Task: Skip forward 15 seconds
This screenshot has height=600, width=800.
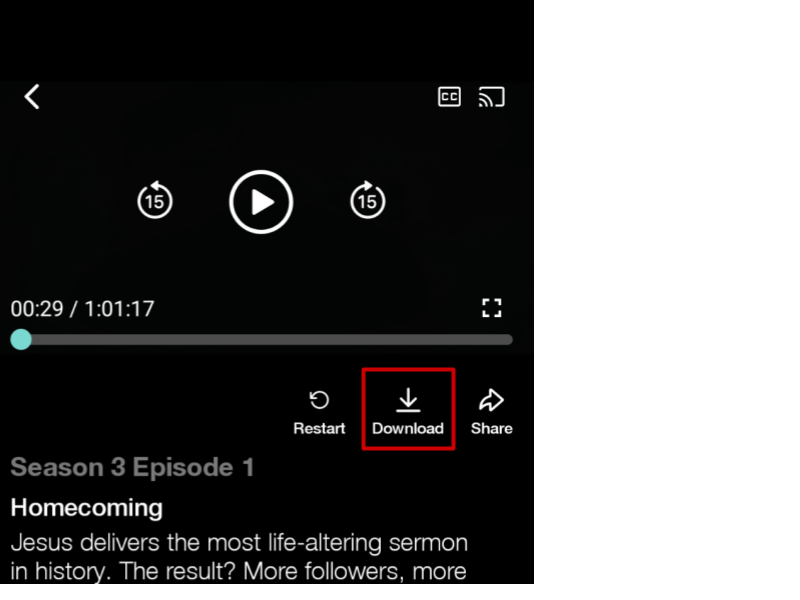Action: coord(367,200)
